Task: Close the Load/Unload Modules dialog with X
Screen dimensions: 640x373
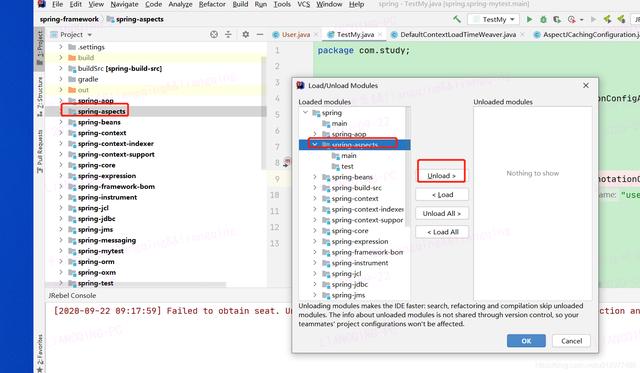Action: tap(586, 85)
